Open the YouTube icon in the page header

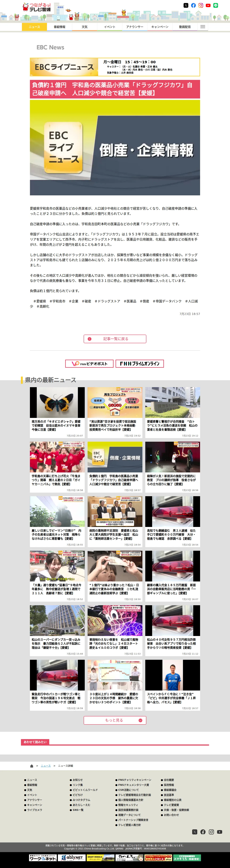(x=208, y=5)
